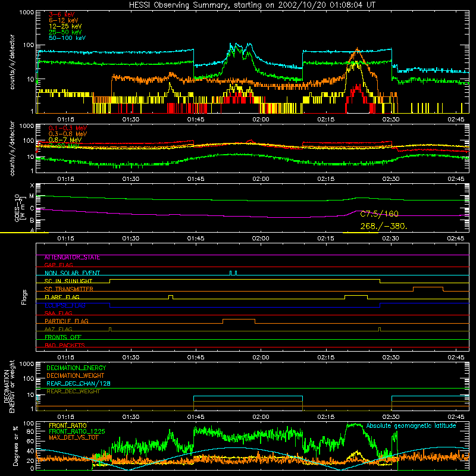Click the 0.3-0.8 MeV legend label
The width and height of the screenshot is (476, 476).
(68, 134)
